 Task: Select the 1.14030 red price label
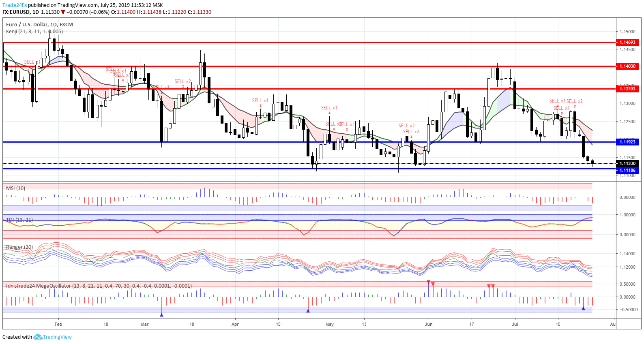click(x=627, y=66)
